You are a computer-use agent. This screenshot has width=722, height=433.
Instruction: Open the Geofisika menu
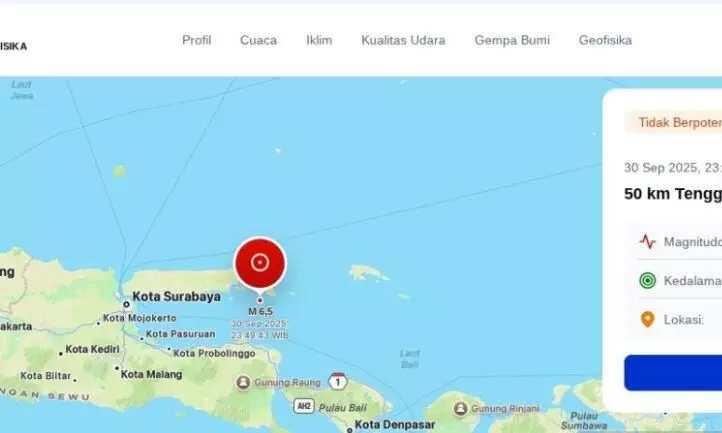606,41
